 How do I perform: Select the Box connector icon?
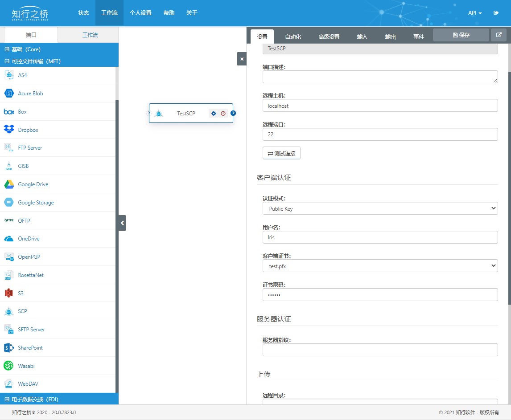tap(9, 112)
